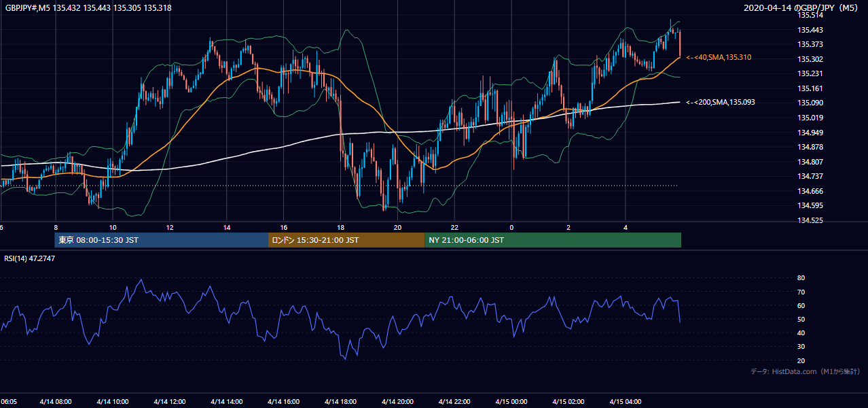The height and width of the screenshot is (408, 868).
Task: Click the 4/14 12:00 time axis label
Action: (170, 401)
